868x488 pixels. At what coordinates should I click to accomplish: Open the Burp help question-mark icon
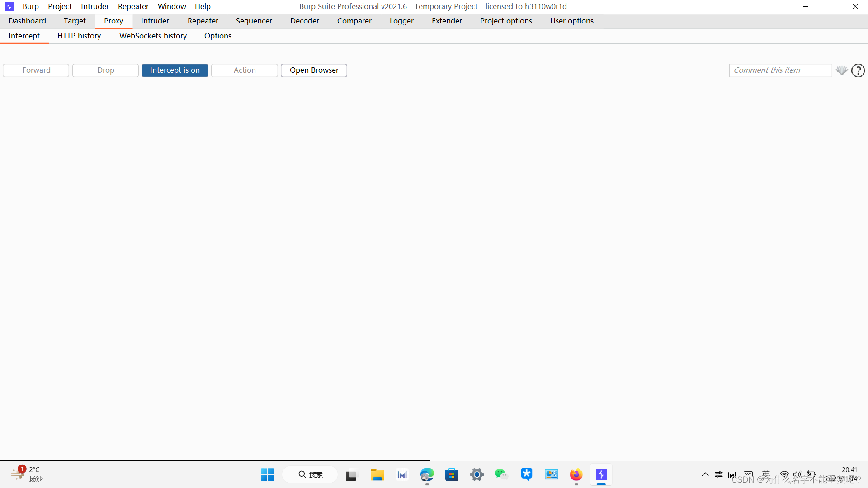[x=858, y=70]
